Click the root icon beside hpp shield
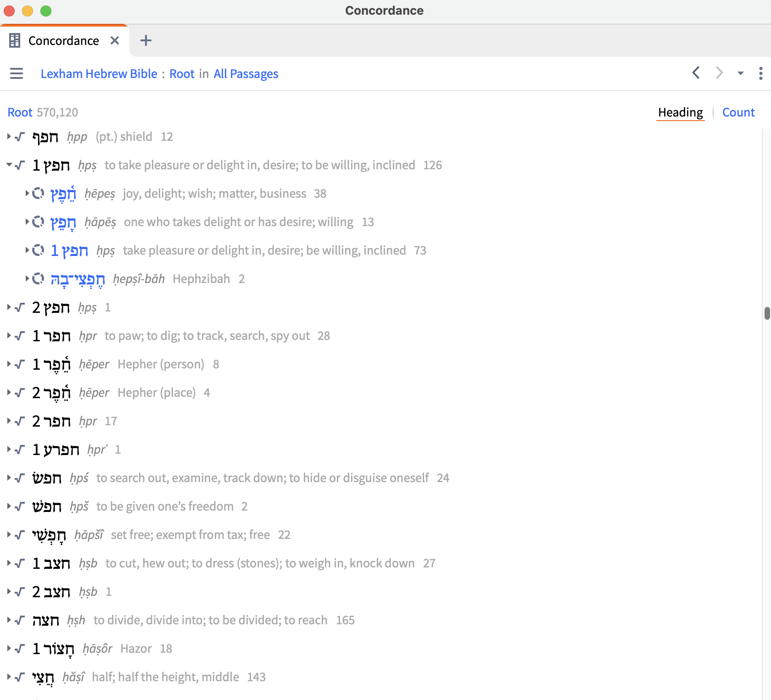771x700 pixels. (20, 137)
